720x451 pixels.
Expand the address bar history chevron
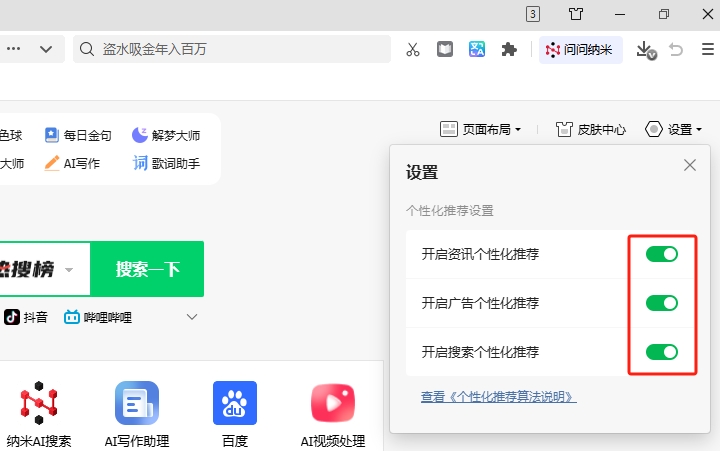[x=46, y=49]
